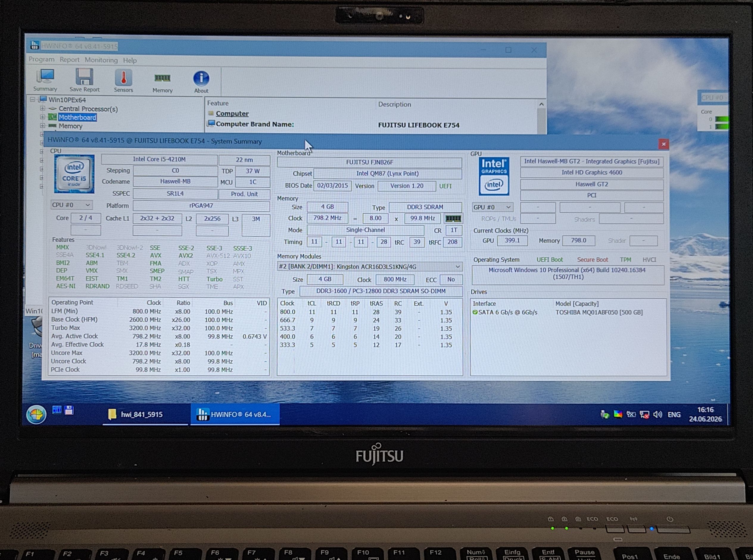Click the Central Processor(s) chip icon
753x560 pixels.
(52, 108)
